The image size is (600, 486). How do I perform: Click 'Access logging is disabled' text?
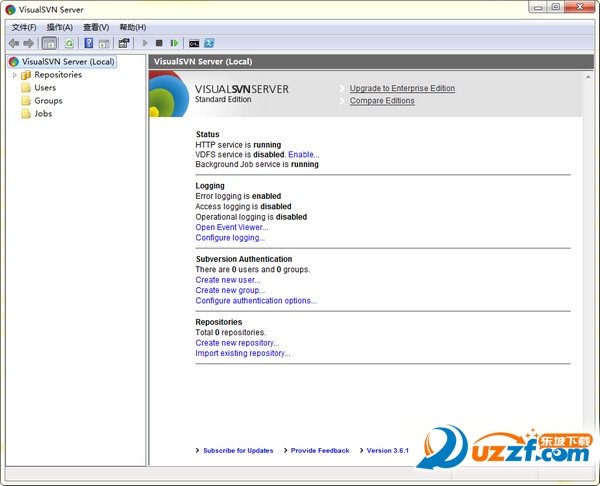pos(243,206)
